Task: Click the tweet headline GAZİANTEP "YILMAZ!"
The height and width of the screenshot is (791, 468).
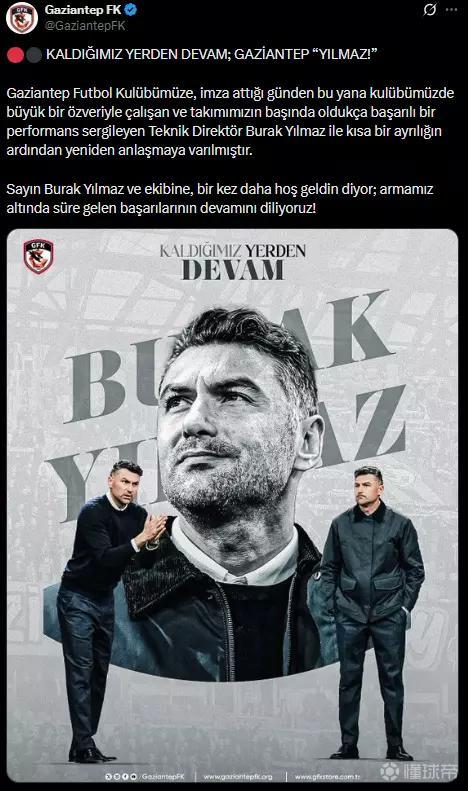Action: [306, 54]
